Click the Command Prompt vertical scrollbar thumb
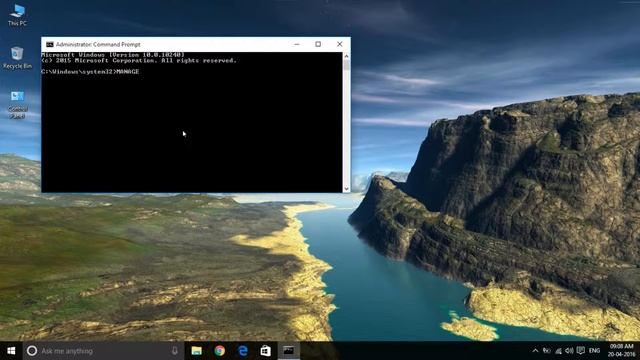This screenshot has height=360, width=640. click(347, 65)
